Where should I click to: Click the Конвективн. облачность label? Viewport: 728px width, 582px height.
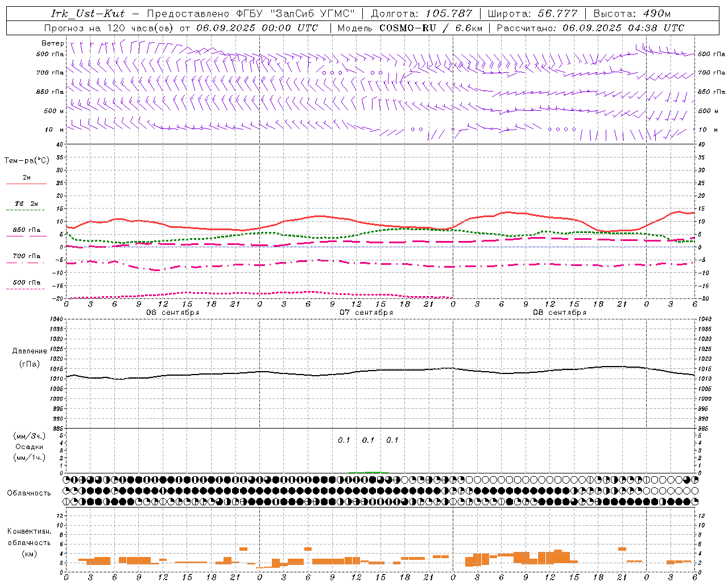point(29,537)
